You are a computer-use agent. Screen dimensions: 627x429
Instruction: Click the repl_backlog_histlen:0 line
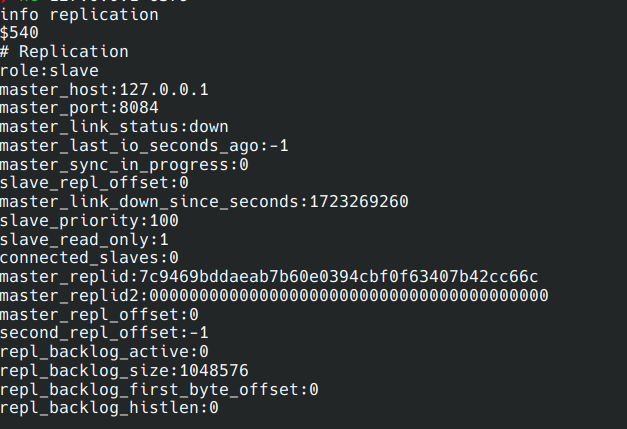click(x=109, y=408)
